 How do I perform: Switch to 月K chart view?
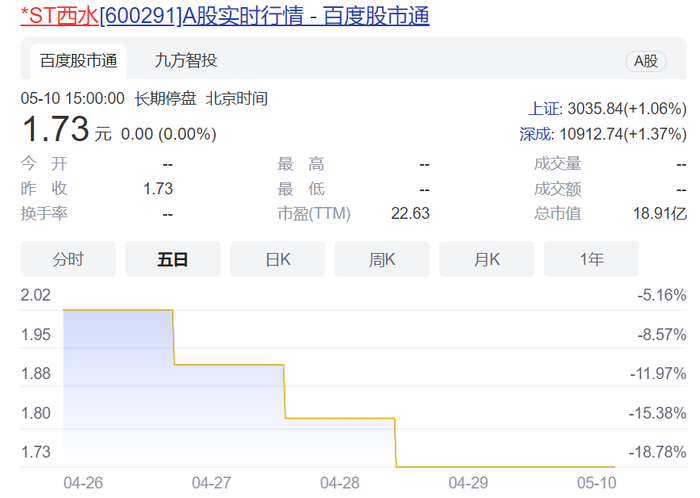pyautogui.click(x=487, y=259)
